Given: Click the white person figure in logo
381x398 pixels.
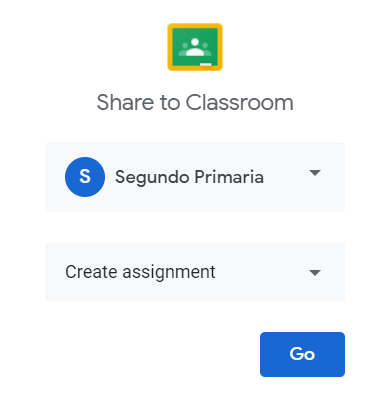Looking at the screenshot, I should [x=195, y=47].
